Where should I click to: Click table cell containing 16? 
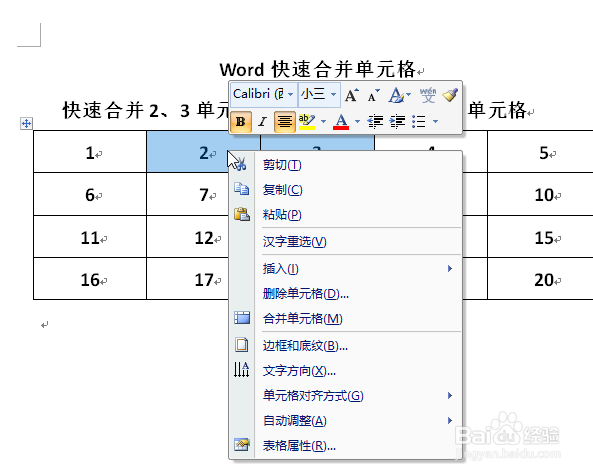click(90, 279)
